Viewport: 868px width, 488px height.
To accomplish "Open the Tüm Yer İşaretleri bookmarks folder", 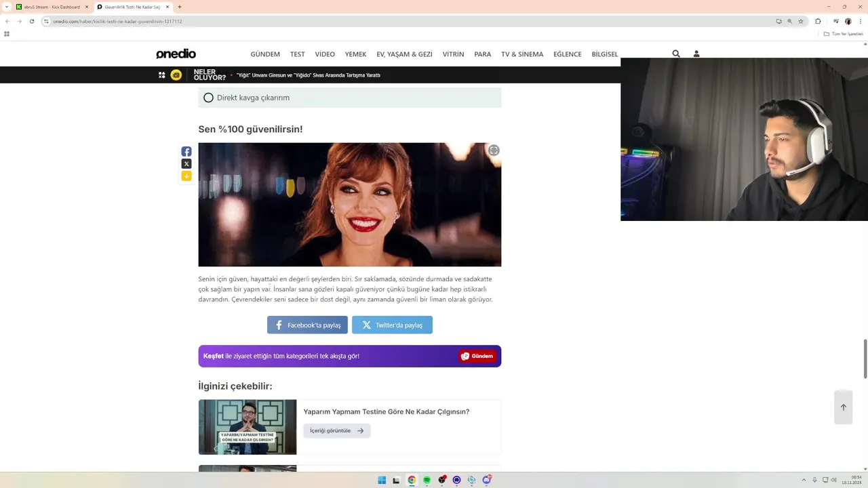I will pyautogui.click(x=844, y=34).
